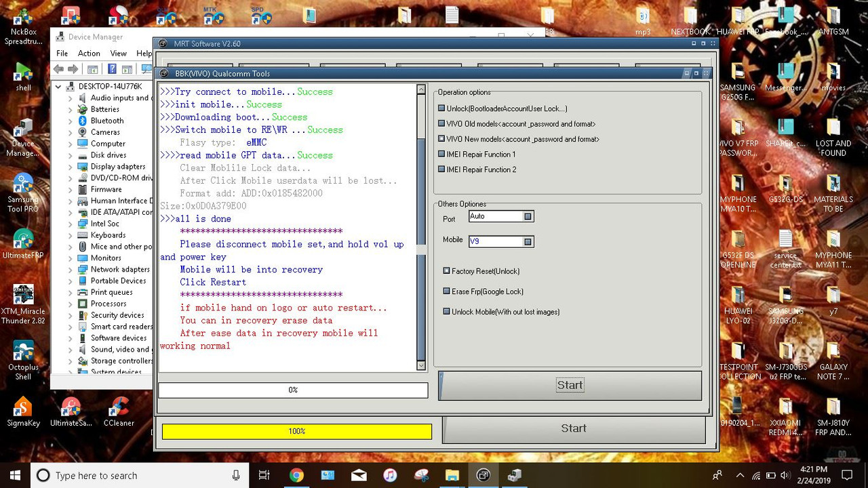Image resolution: width=868 pixels, height=488 pixels.
Task: Click Start in BBK(VIVO) Qualcomm Tools
Action: click(570, 385)
